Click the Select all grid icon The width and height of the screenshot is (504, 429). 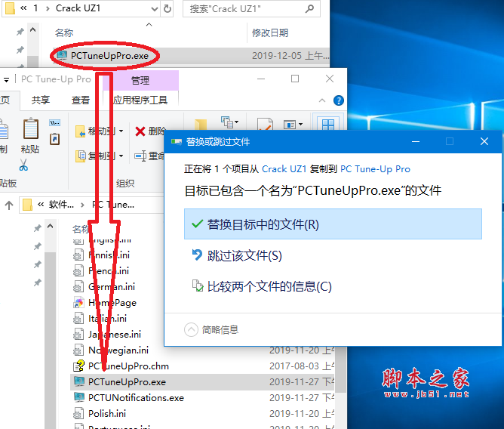(328, 123)
